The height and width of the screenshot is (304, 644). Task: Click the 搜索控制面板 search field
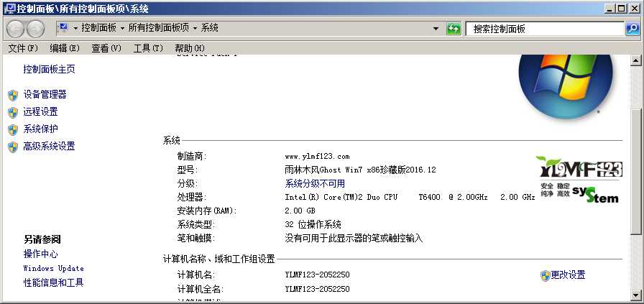point(545,29)
